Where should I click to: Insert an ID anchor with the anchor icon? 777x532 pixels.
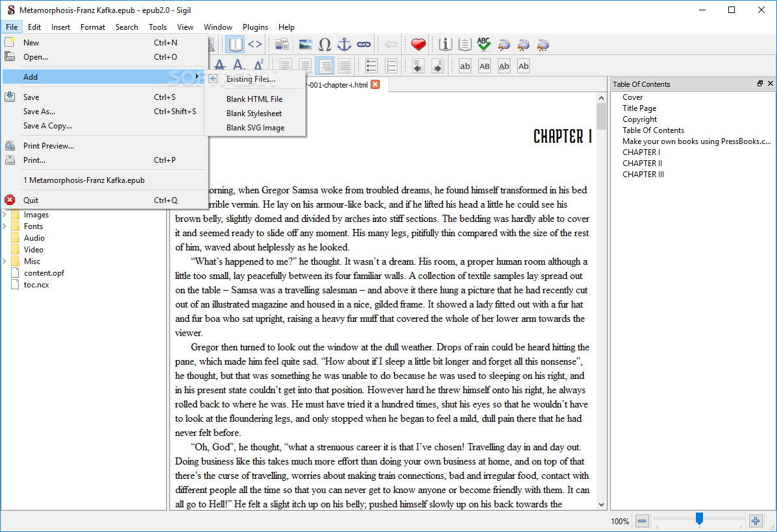(344, 45)
